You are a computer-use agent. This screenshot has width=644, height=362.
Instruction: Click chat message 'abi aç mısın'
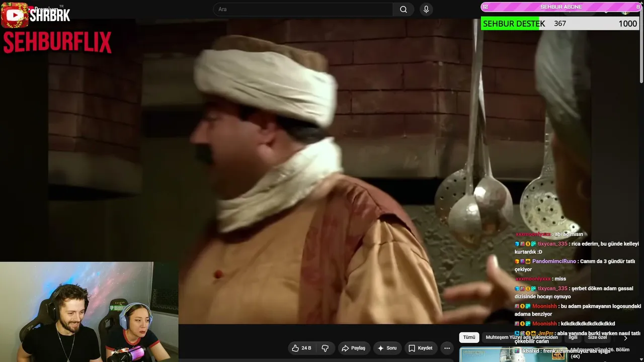pyautogui.click(x=569, y=234)
